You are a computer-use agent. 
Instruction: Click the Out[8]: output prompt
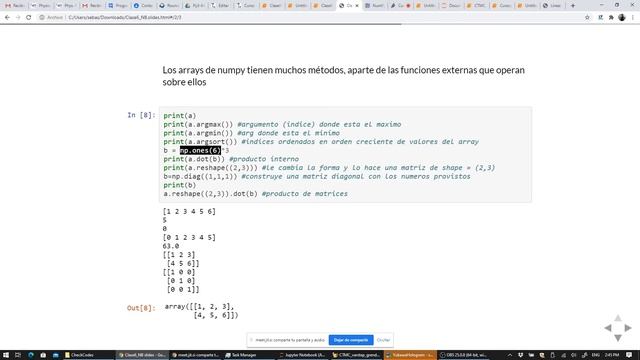pos(141,308)
